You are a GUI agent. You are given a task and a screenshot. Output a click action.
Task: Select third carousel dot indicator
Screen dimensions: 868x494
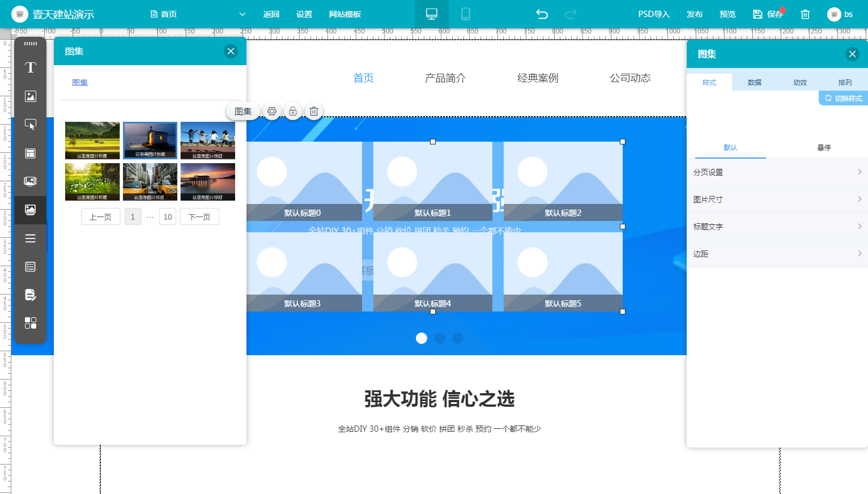coord(458,338)
